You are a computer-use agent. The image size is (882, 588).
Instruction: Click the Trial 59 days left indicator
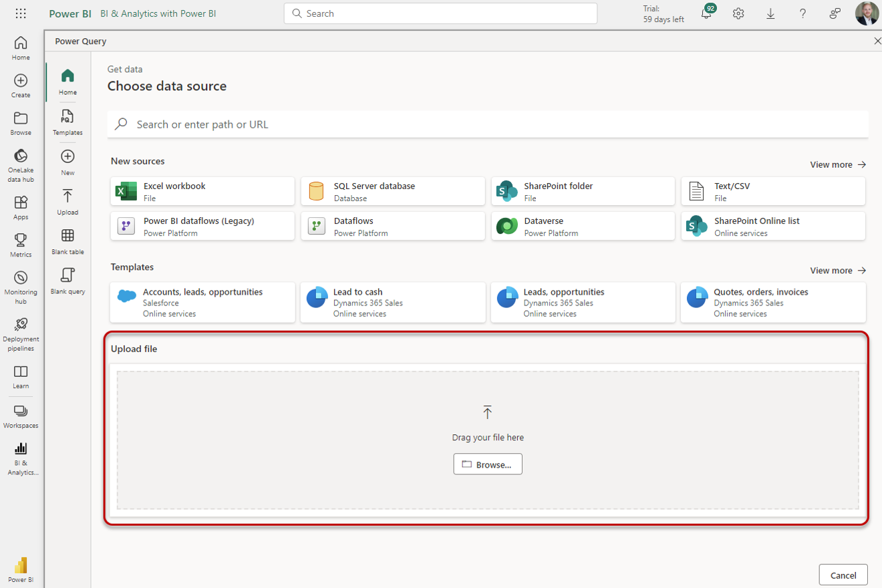[664, 14]
